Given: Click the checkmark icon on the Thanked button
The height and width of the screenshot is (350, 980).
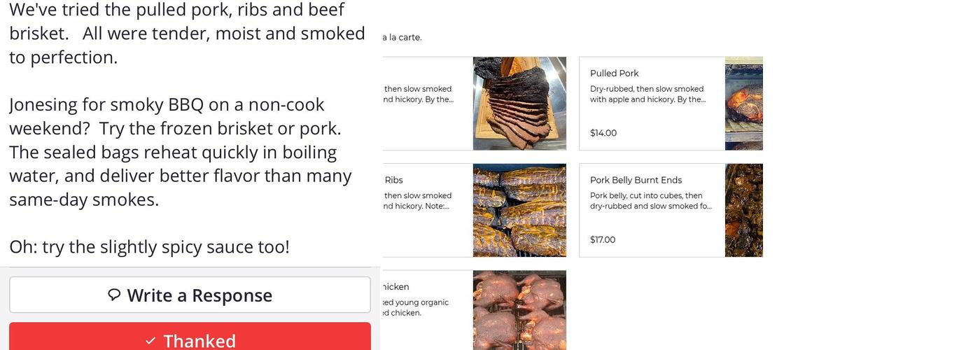Looking at the screenshot, I should (150, 341).
